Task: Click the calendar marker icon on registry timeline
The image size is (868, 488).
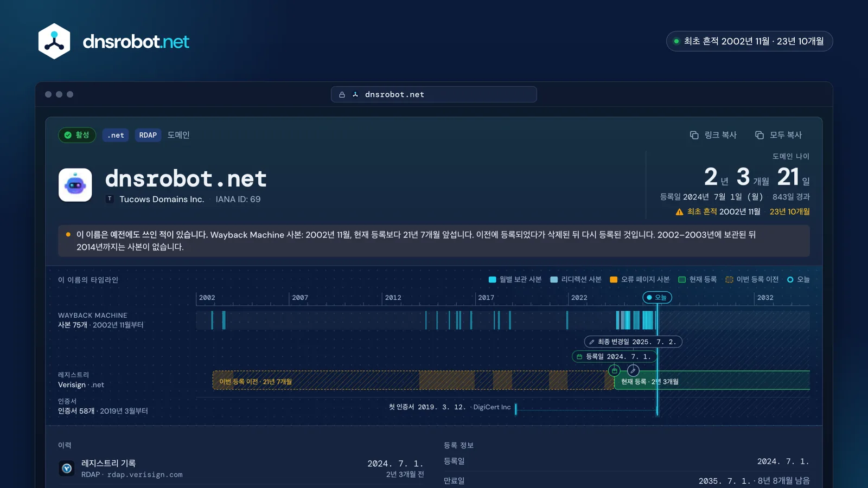Action: click(x=614, y=370)
